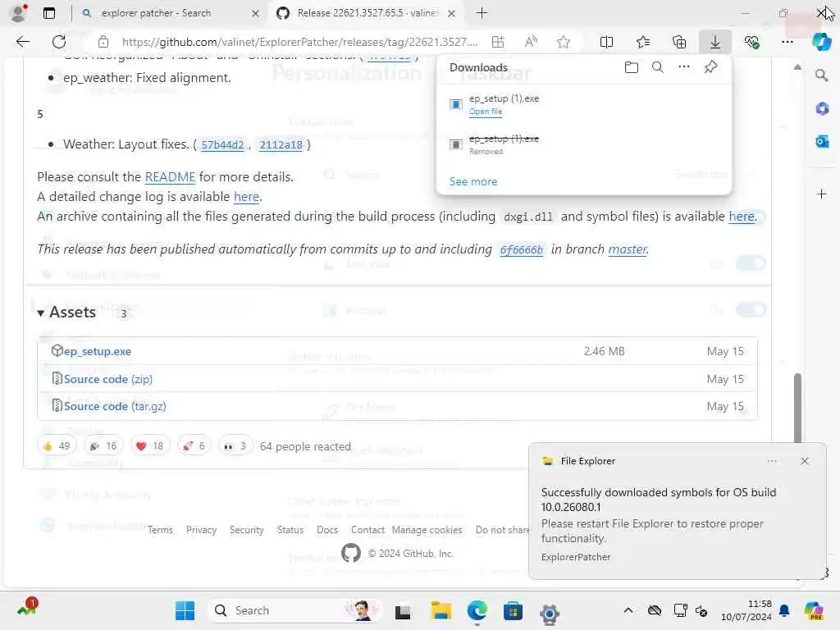This screenshot has width=840, height=630.
Task: Show hidden icons chevron in system tray
Action: click(x=628, y=610)
